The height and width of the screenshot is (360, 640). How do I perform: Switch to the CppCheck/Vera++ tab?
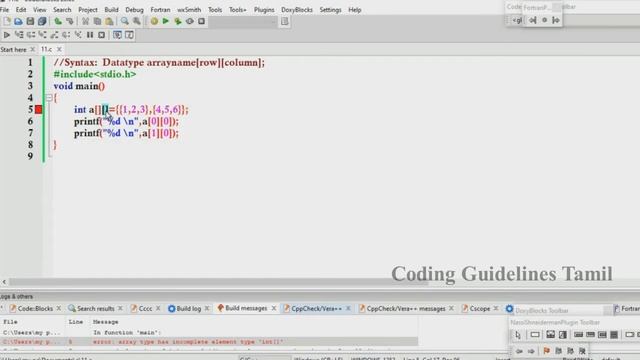317,309
